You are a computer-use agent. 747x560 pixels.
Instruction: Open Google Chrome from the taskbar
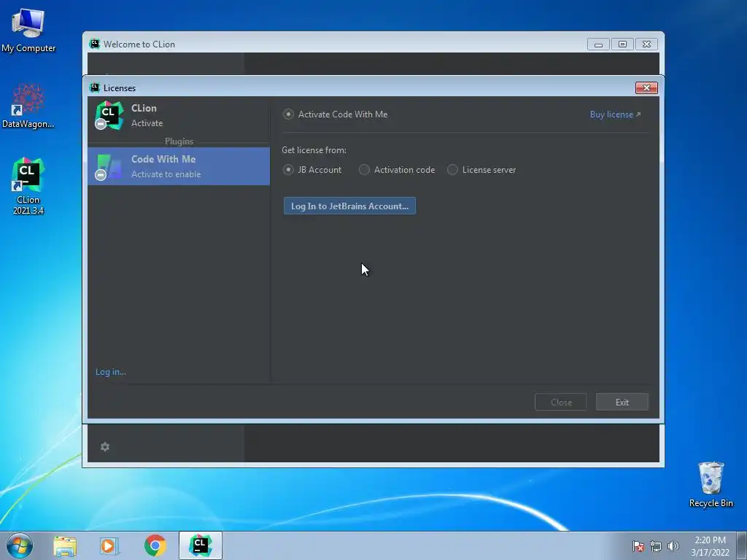point(155,545)
